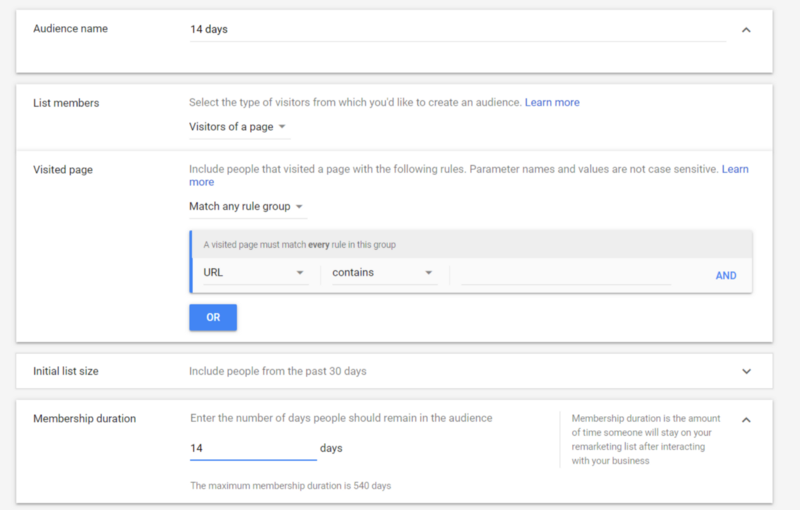Screen dimensions: 800x510
Task: Click the rule group header text bar
Action: (x=471, y=245)
